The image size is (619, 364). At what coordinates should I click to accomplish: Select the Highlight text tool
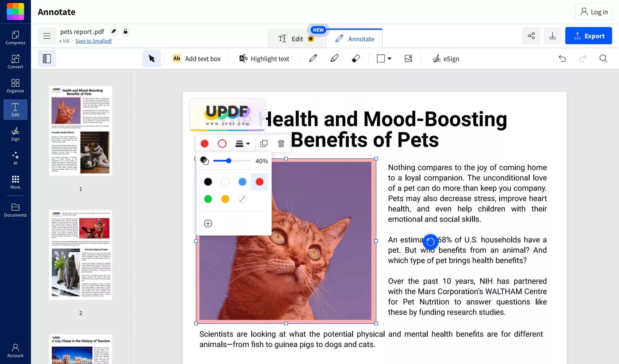[264, 58]
